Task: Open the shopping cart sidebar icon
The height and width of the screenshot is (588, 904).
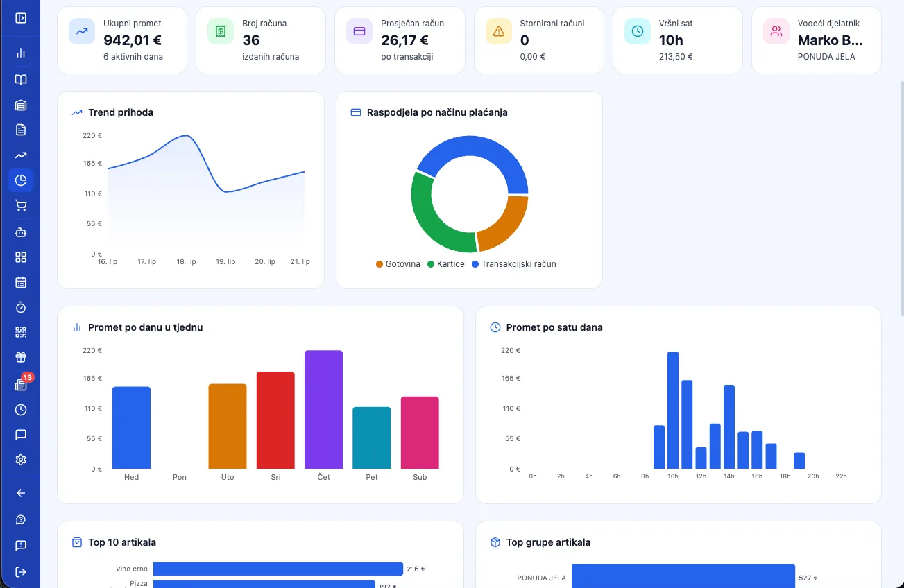Action: coord(21,205)
